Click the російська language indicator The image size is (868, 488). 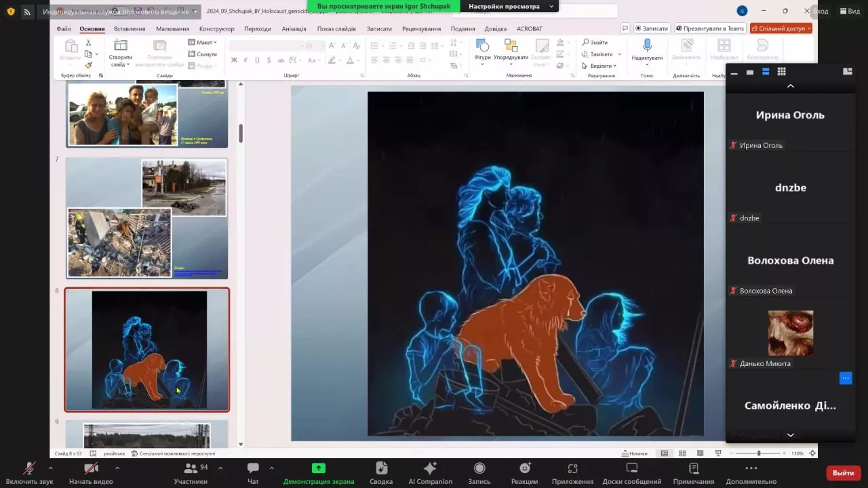pos(114,453)
